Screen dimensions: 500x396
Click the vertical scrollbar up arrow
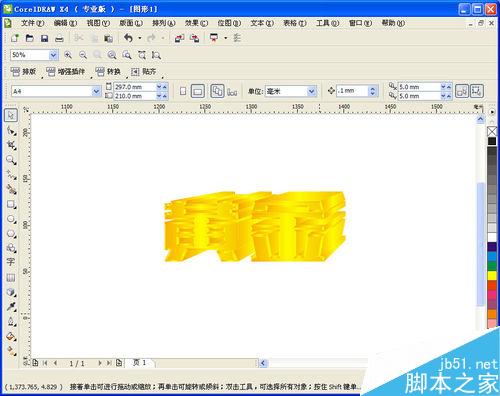(x=480, y=119)
